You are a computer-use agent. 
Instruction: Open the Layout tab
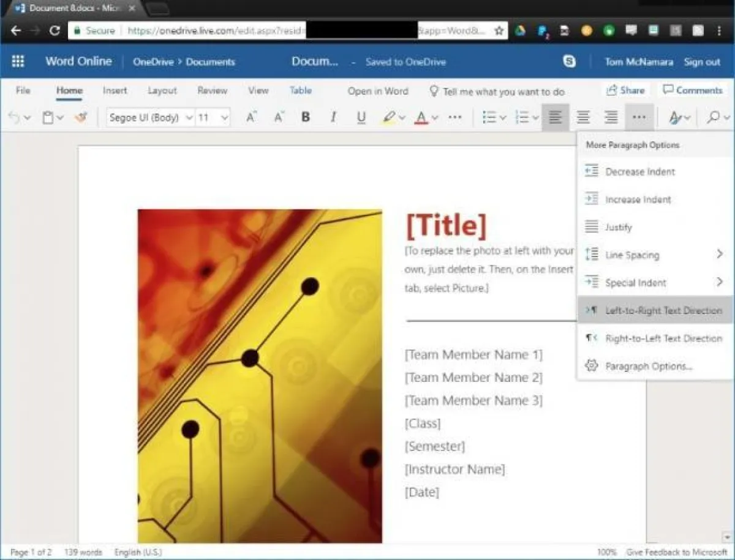[162, 91]
